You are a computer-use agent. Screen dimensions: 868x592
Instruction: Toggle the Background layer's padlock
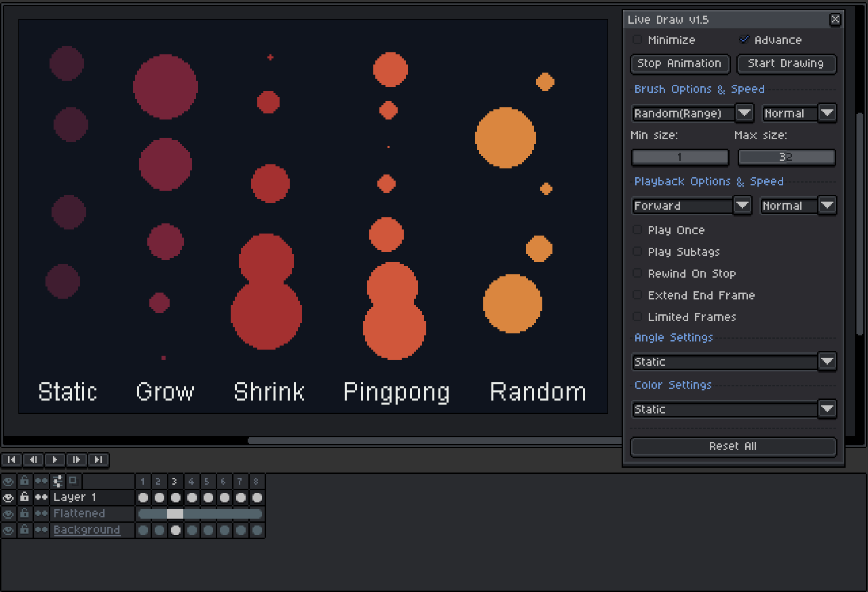[24, 530]
